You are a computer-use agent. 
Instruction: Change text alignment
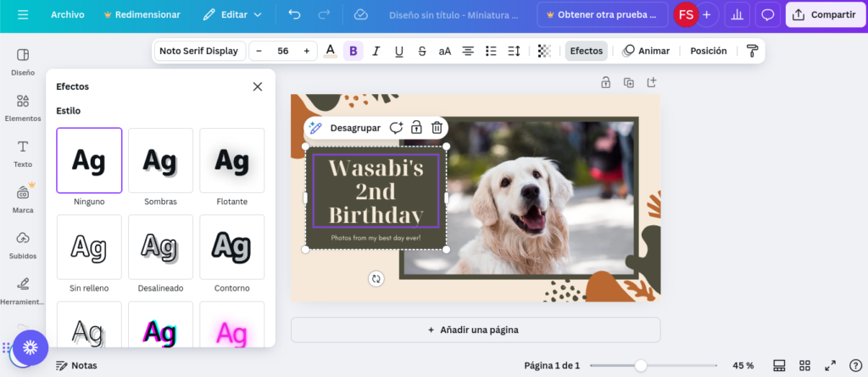(x=468, y=51)
